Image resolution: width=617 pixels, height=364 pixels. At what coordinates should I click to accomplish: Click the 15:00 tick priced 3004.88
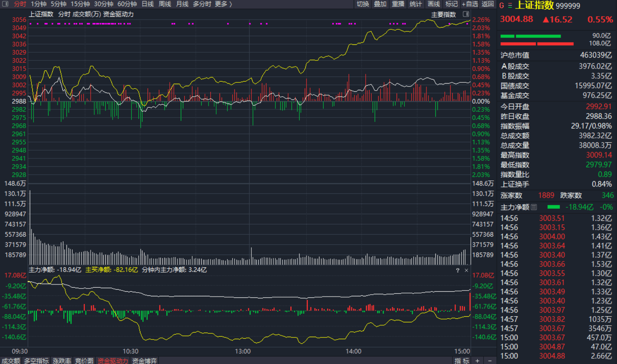click(x=556, y=356)
